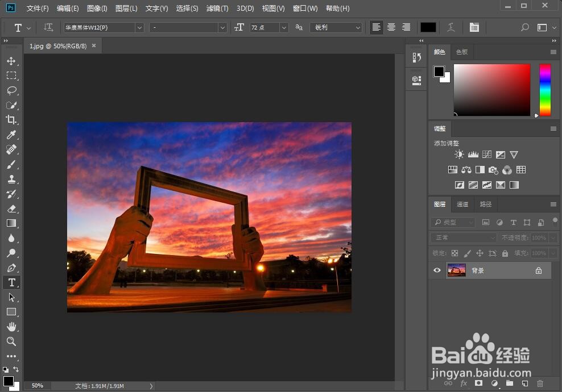Select the Pen tool
The width and height of the screenshot is (562, 392).
coord(11,268)
